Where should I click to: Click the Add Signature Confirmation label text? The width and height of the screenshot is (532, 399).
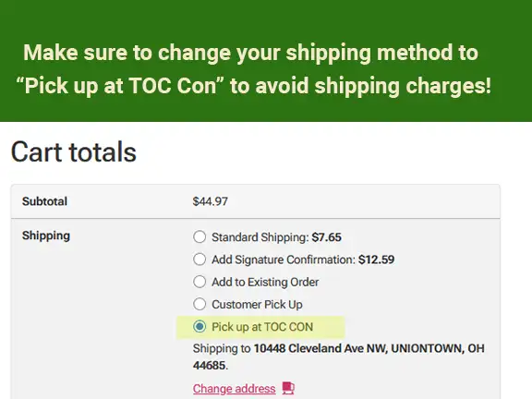pyautogui.click(x=284, y=260)
